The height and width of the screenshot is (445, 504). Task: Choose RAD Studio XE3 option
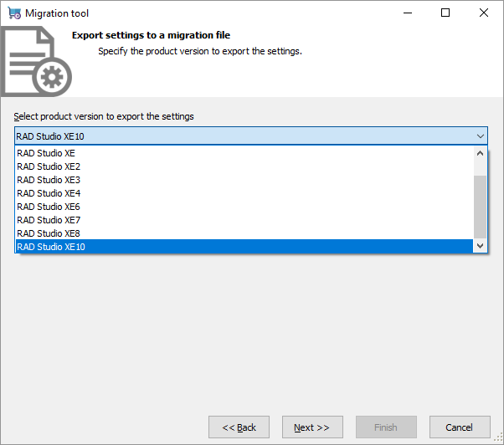pyautogui.click(x=49, y=180)
